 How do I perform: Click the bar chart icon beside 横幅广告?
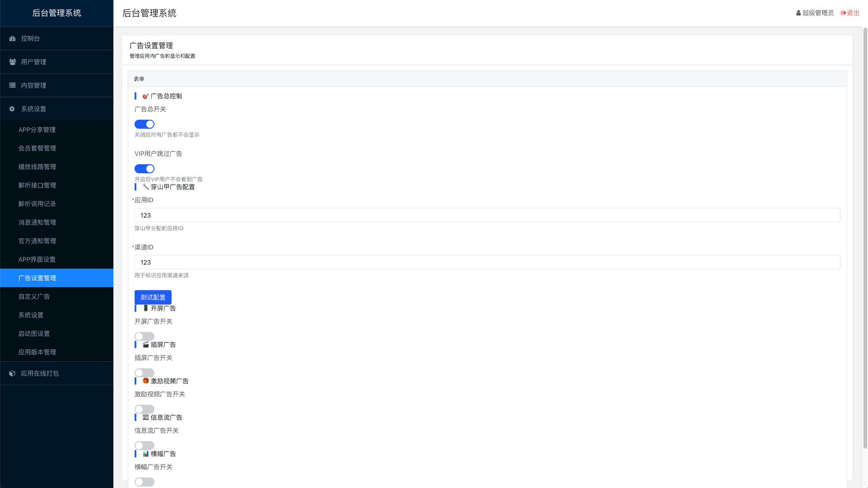tap(146, 454)
